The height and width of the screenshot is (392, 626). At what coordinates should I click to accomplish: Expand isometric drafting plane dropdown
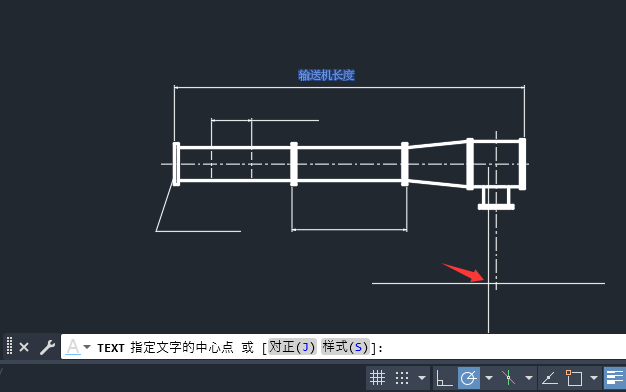[x=529, y=378]
